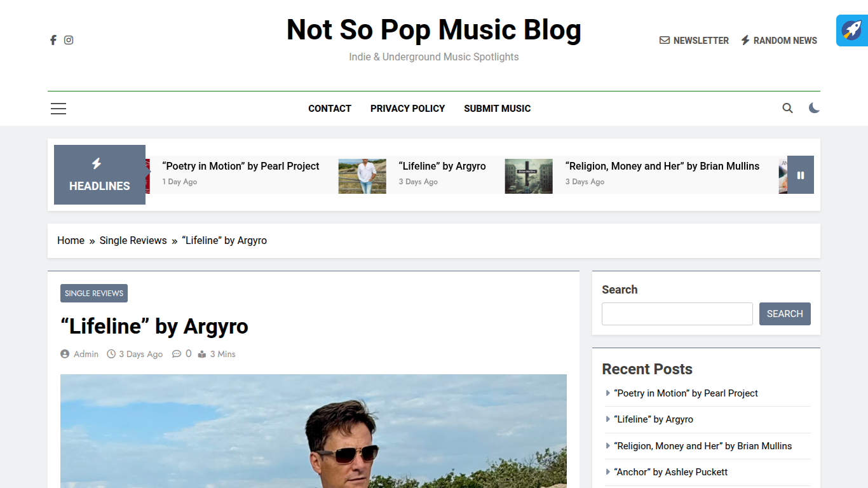Click into the sidebar search text field
The width and height of the screenshot is (868, 488).
pos(677,314)
